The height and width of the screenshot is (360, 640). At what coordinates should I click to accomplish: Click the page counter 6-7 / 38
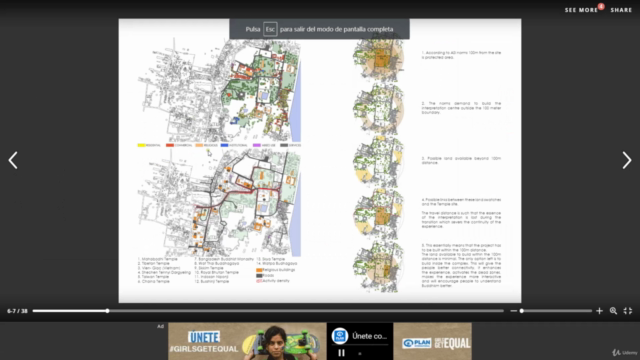pyautogui.click(x=17, y=311)
